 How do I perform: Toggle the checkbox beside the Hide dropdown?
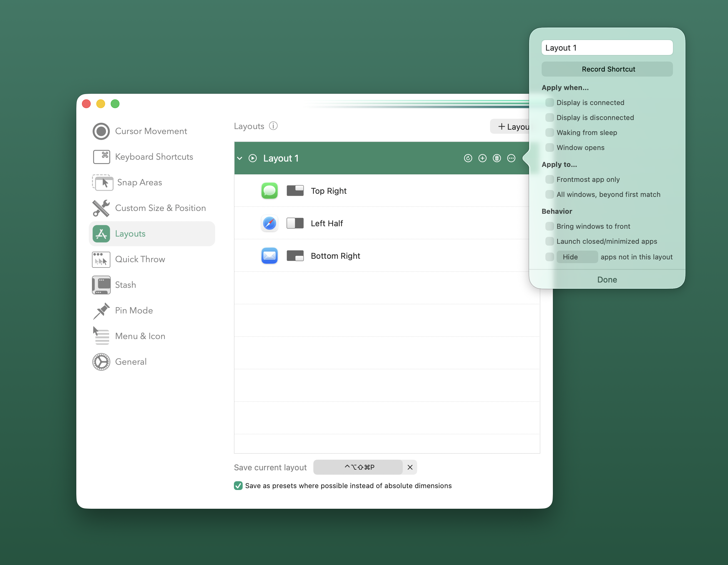coord(549,257)
